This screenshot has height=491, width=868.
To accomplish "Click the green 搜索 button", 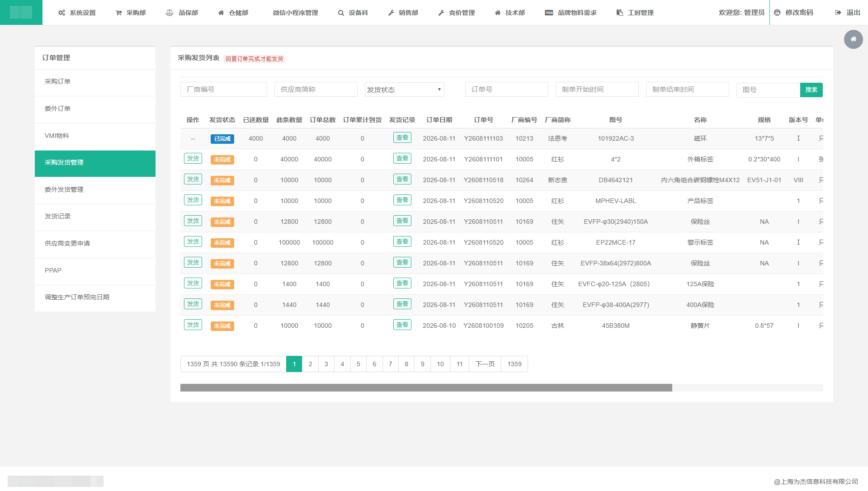I will [811, 90].
